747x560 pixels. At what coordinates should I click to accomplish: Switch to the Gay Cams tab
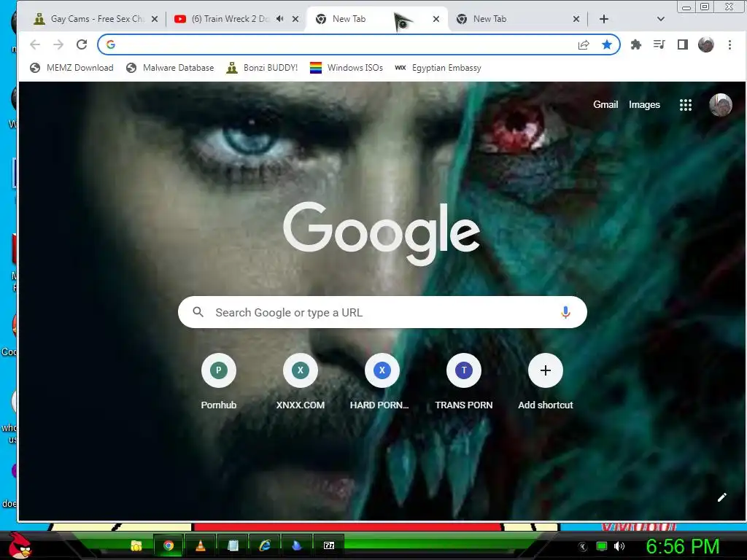coord(97,18)
